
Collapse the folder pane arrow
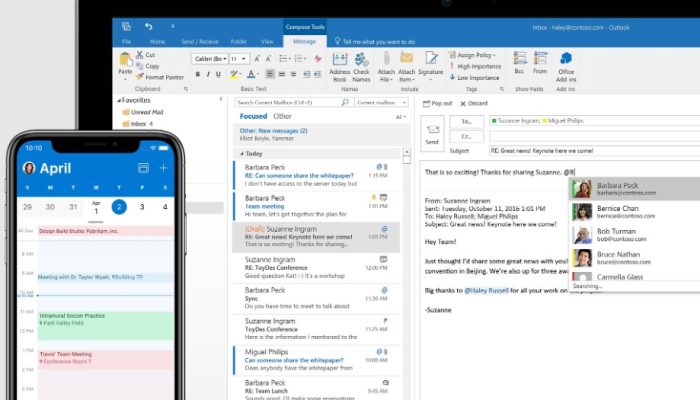(x=221, y=99)
